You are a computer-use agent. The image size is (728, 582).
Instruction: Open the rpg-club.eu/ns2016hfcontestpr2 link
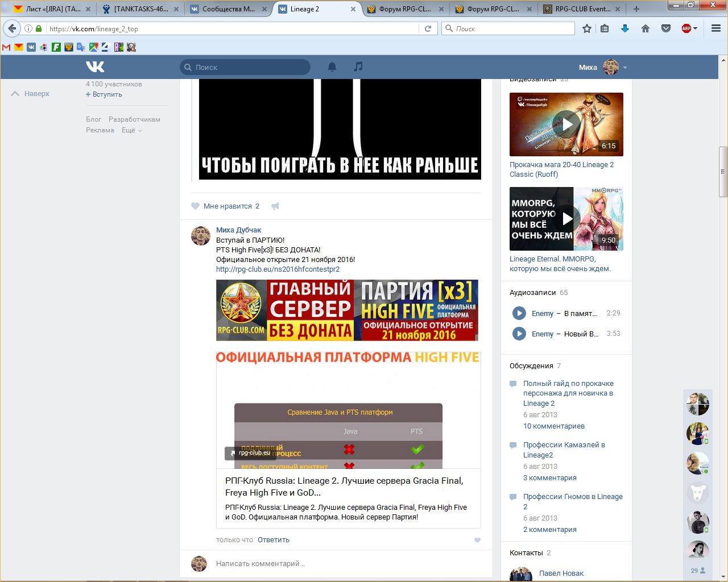[278, 269]
